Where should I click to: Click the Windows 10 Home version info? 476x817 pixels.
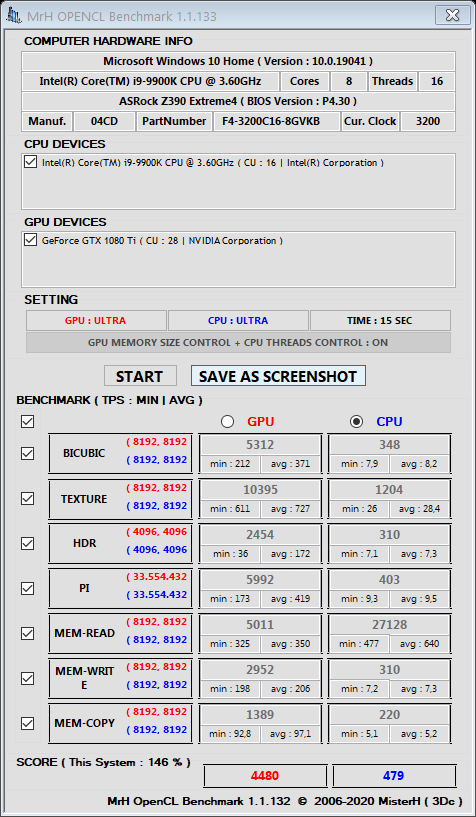pyautogui.click(x=238, y=61)
